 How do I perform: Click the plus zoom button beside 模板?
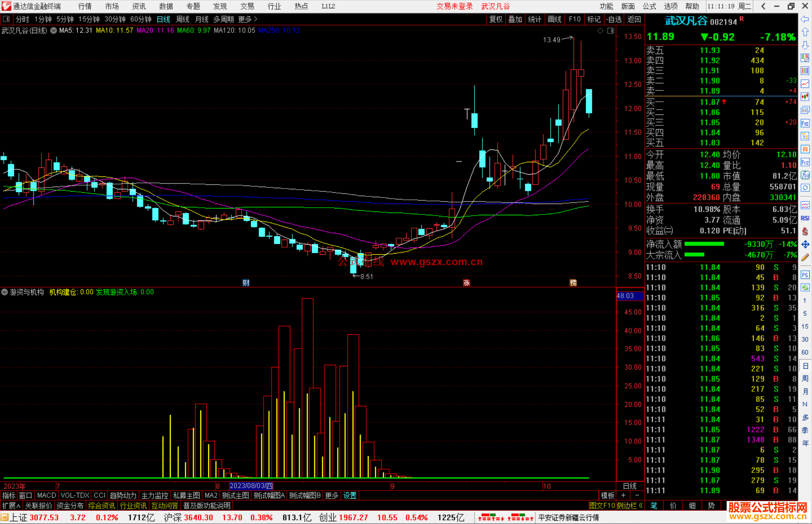(x=623, y=495)
